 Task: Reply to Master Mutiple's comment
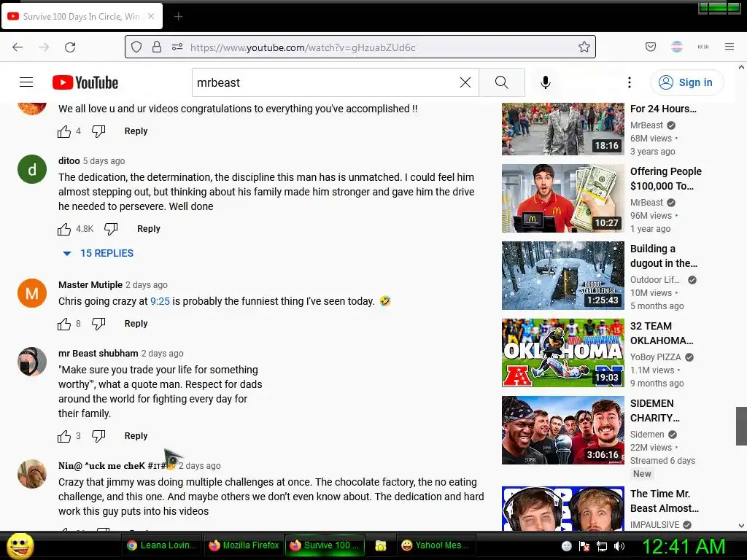click(x=136, y=323)
